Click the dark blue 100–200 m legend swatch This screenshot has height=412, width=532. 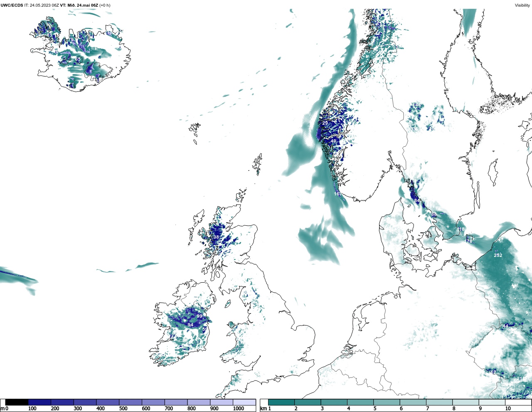coord(39,402)
